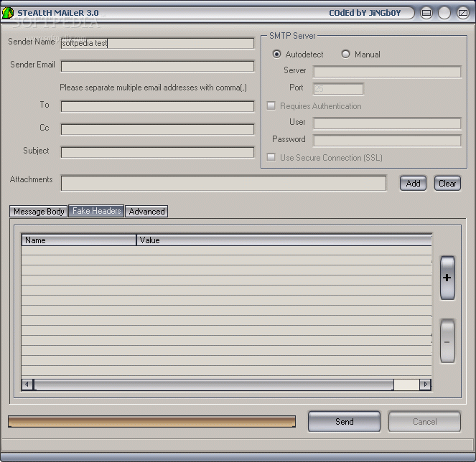Click the rightmost title bar close button
Image resolution: width=476 pixels, height=462 pixels.
click(x=463, y=13)
